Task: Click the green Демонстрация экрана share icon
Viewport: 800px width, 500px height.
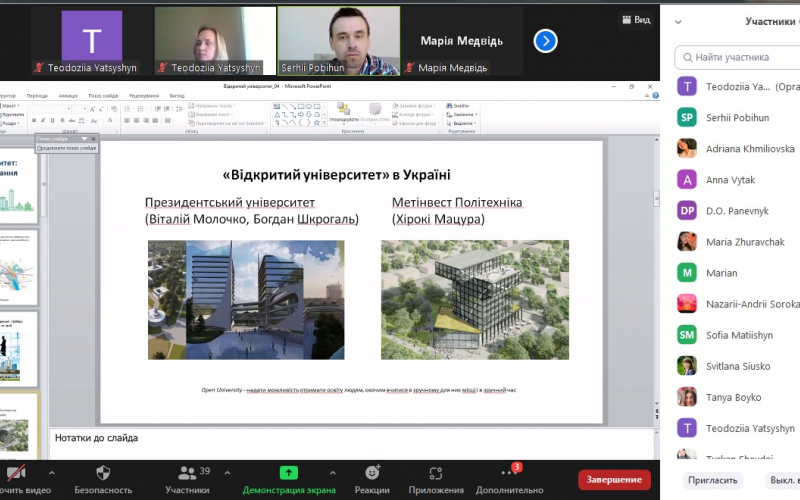Action: click(x=289, y=473)
